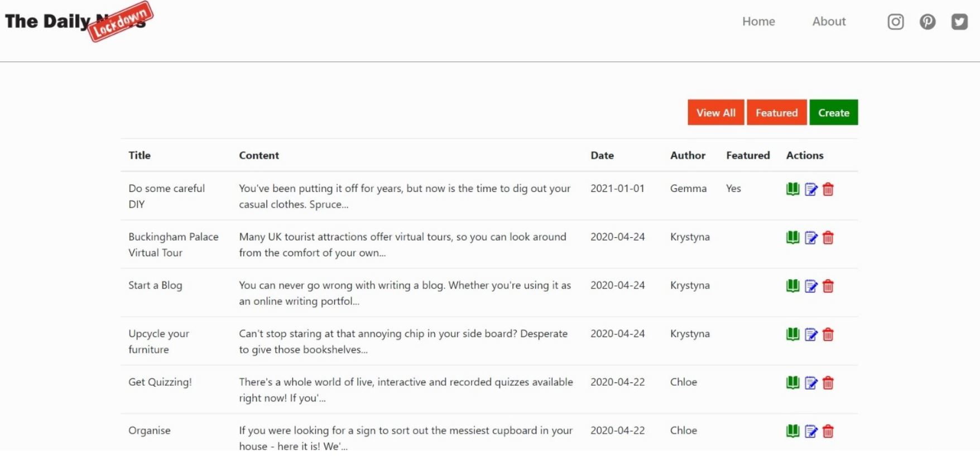Select the 'Buckingham Palace Virtual Tour' title
980x460 pixels.
(x=173, y=245)
